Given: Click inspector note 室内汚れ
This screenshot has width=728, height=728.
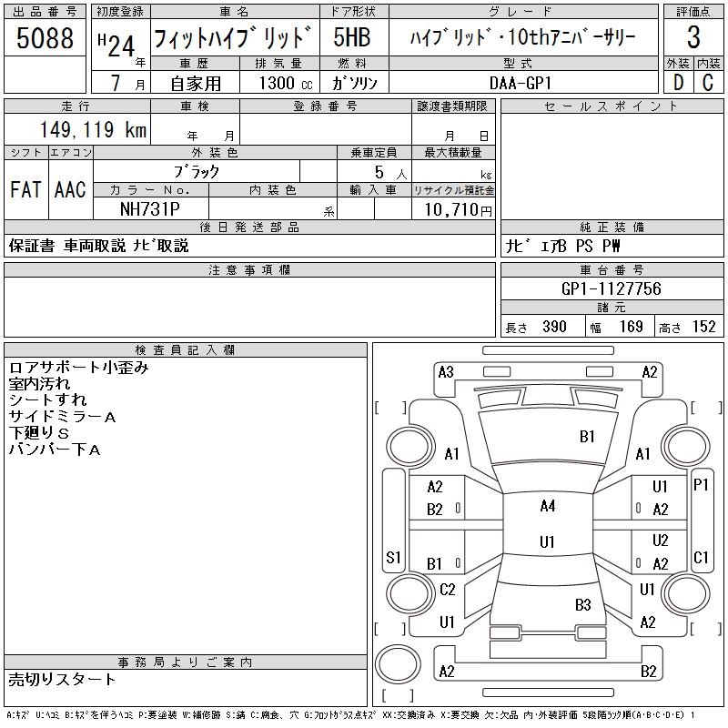Looking at the screenshot, I should point(39,384).
